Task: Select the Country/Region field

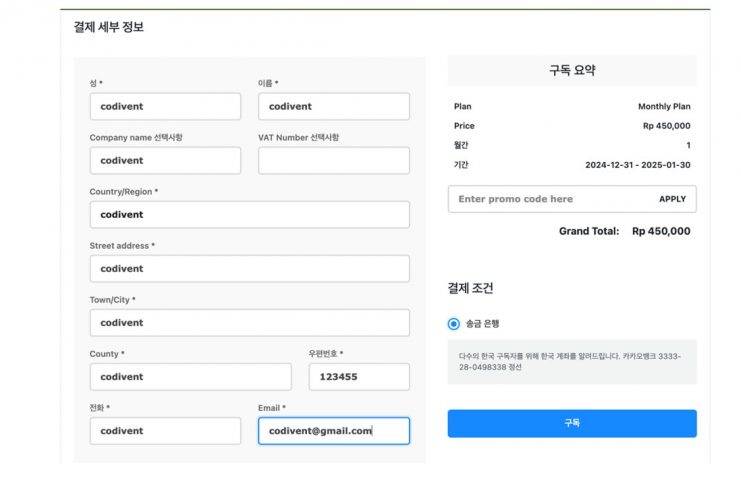Action: pos(249,215)
